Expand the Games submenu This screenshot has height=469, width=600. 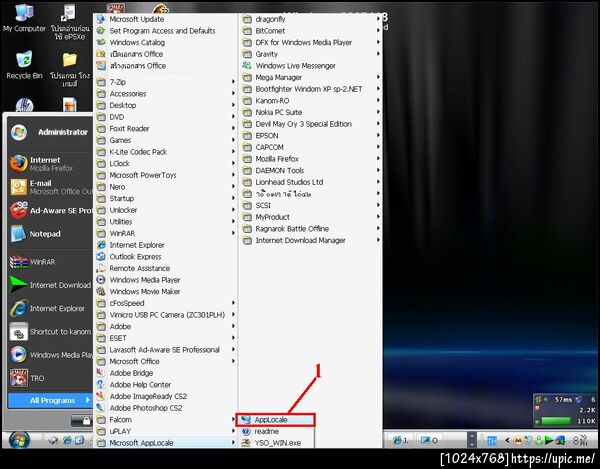pyautogui.click(x=166, y=140)
